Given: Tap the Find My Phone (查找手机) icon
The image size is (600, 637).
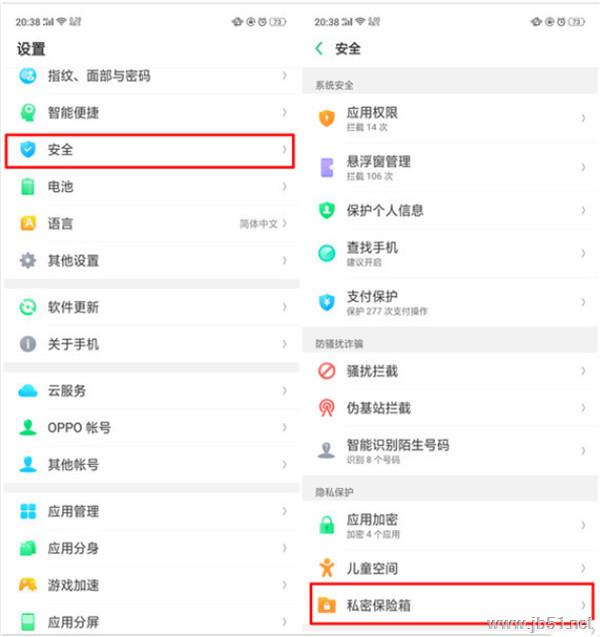Looking at the screenshot, I should coord(326,253).
